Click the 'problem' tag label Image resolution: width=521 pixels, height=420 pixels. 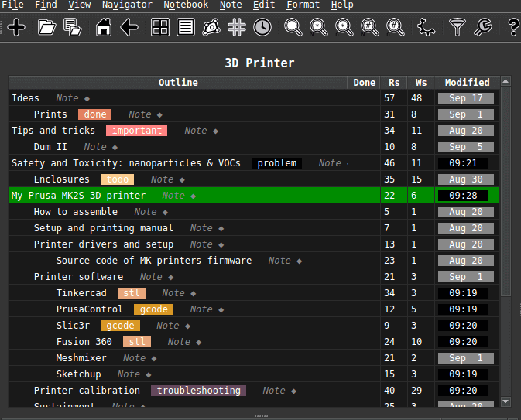coord(277,163)
